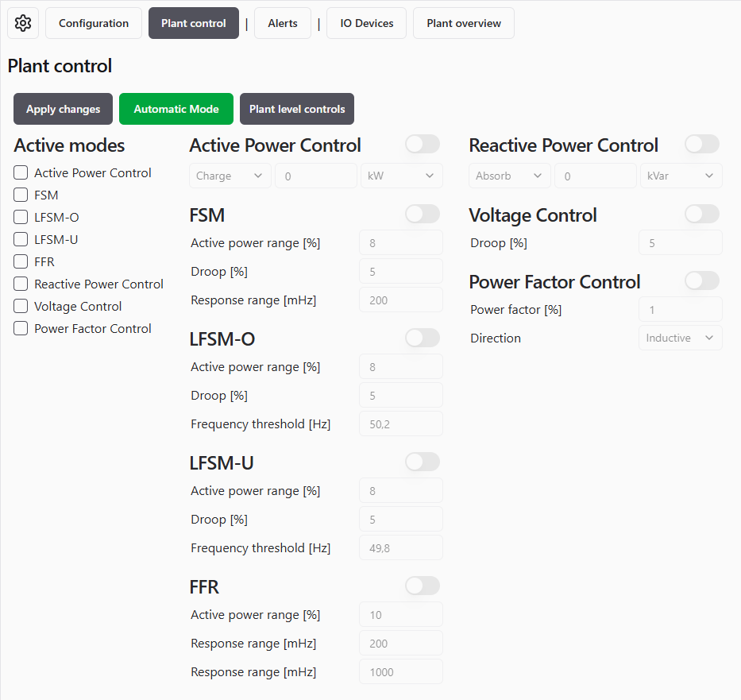The height and width of the screenshot is (700, 741).
Task: Turn on the Active Power Control switch
Action: pos(423,144)
